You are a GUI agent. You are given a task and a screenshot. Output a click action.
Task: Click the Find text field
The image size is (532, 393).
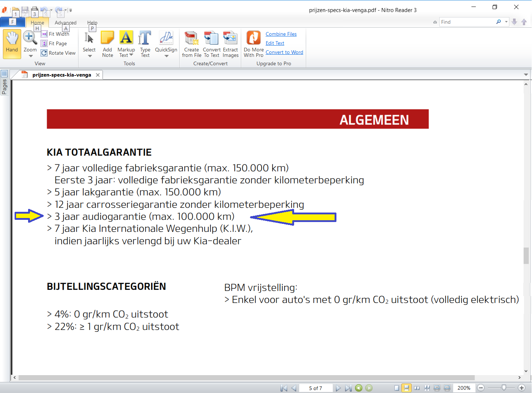tap(467, 22)
